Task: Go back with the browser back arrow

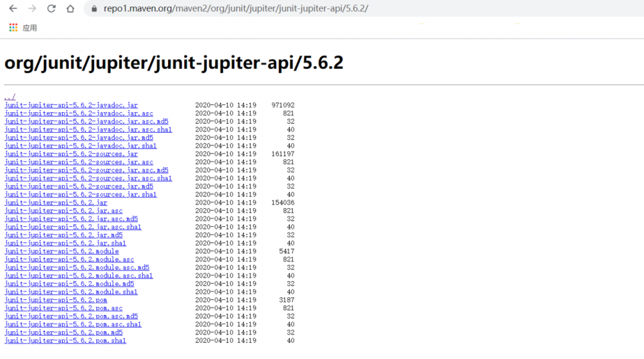Action: tap(13, 8)
